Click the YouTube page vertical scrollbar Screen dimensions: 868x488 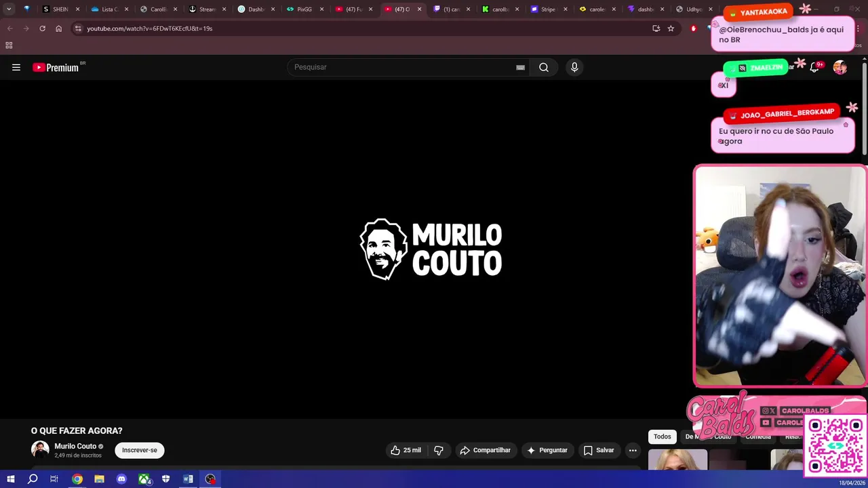pyautogui.click(x=865, y=108)
